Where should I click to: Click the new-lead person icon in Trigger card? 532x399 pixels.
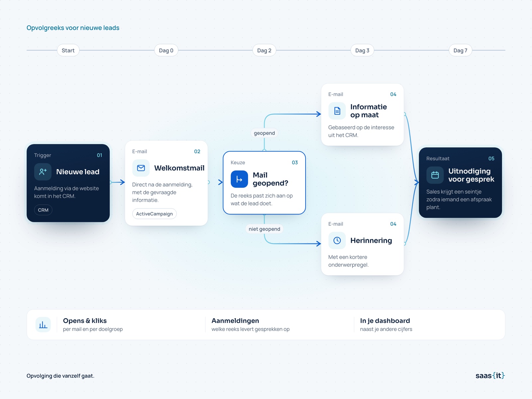coord(43,172)
